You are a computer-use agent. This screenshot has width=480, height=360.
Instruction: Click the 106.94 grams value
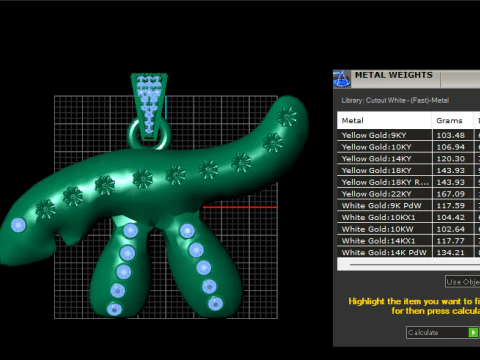click(450, 147)
